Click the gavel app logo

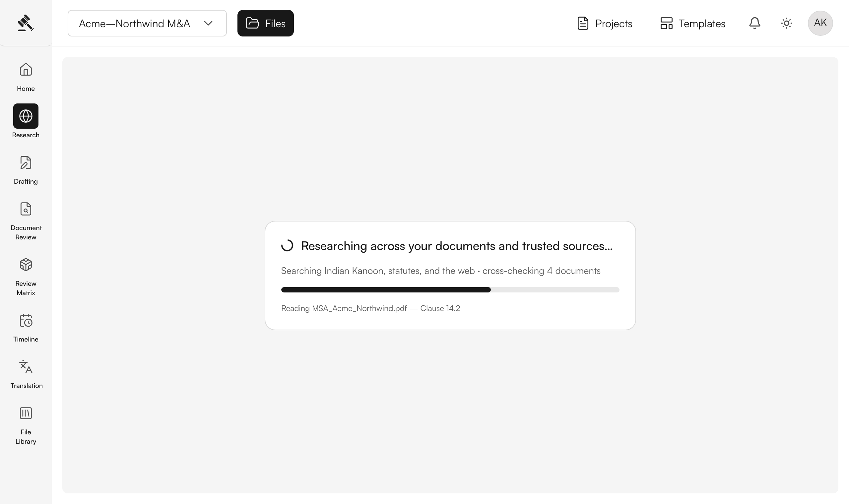pos(26,23)
